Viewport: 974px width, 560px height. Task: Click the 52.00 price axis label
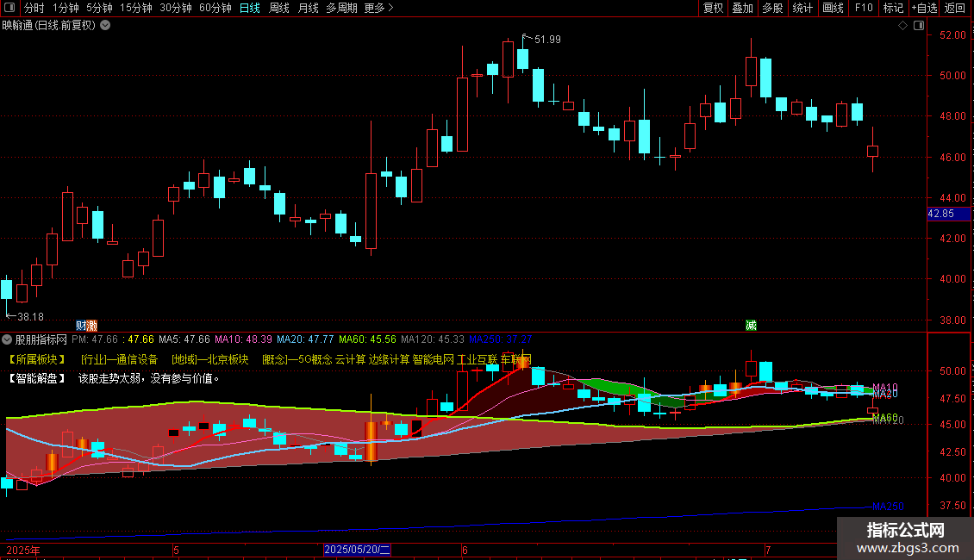click(952, 35)
